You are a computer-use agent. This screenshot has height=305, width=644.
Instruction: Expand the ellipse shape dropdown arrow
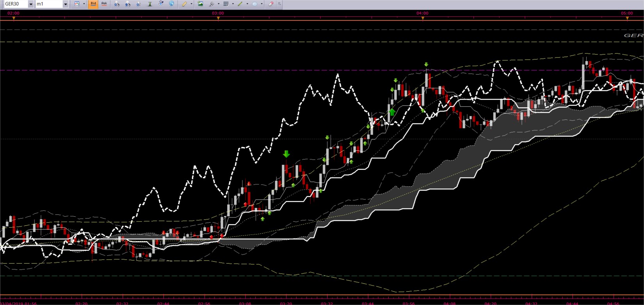coord(262,4)
